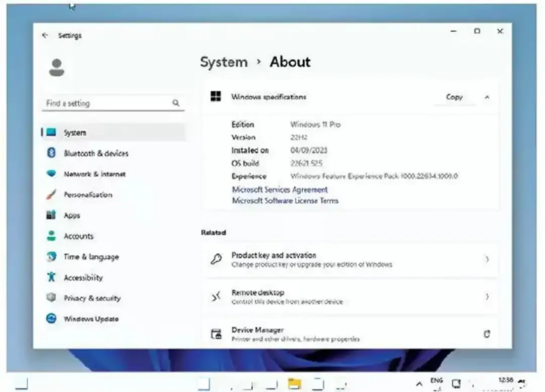This screenshot has height=392, width=545.
Task: Copy the Windows specifications
Action: pyautogui.click(x=454, y=97)
